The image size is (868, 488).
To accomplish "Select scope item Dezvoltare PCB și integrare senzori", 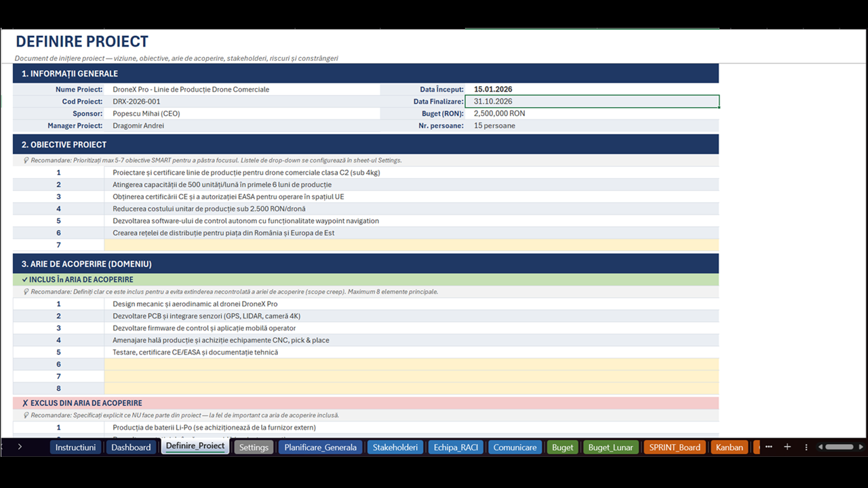I will 412,316.
